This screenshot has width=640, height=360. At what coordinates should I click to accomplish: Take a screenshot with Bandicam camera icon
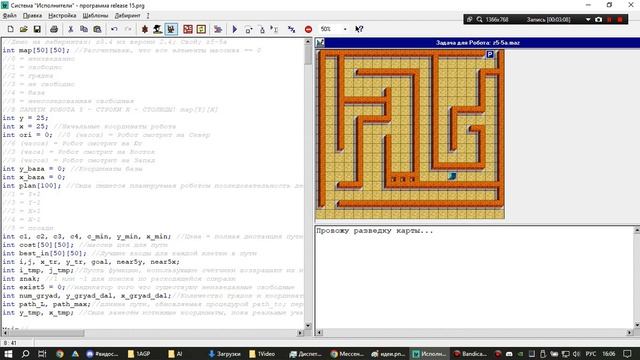[x=598, y=19]
